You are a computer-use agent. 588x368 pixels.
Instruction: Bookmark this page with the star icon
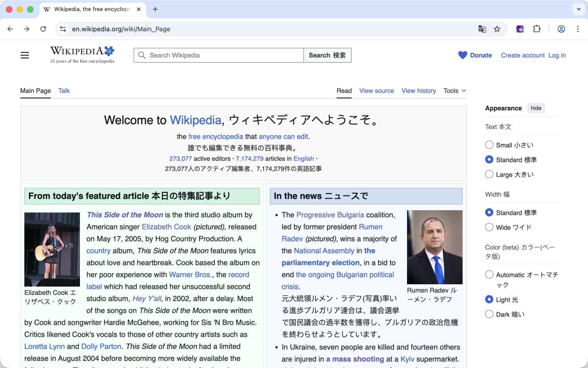pyautogui.click(x=497, y=29)
